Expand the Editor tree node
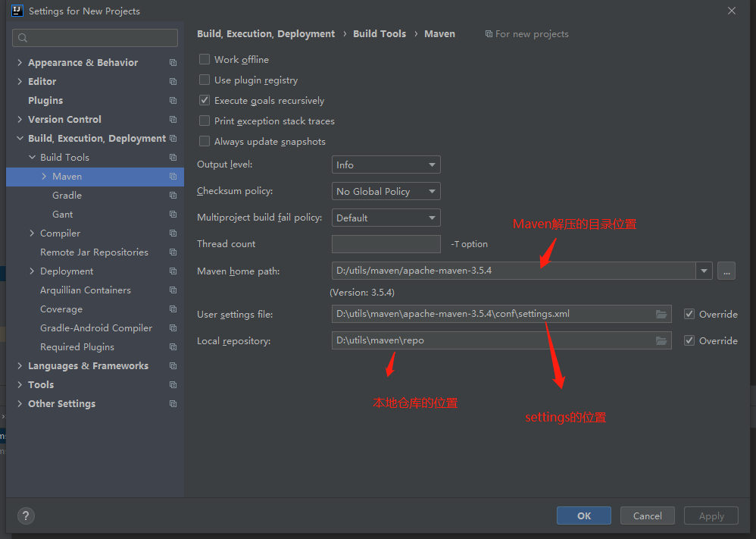Image resolution: width=756 pixels, height=539 pixels. (x=20, y=82)
